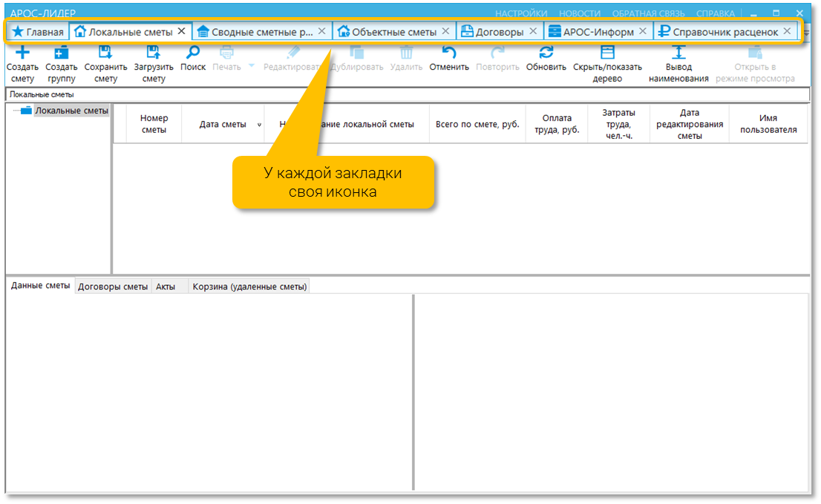Open the Дата сметы column sort arrow

coord(258,125)
